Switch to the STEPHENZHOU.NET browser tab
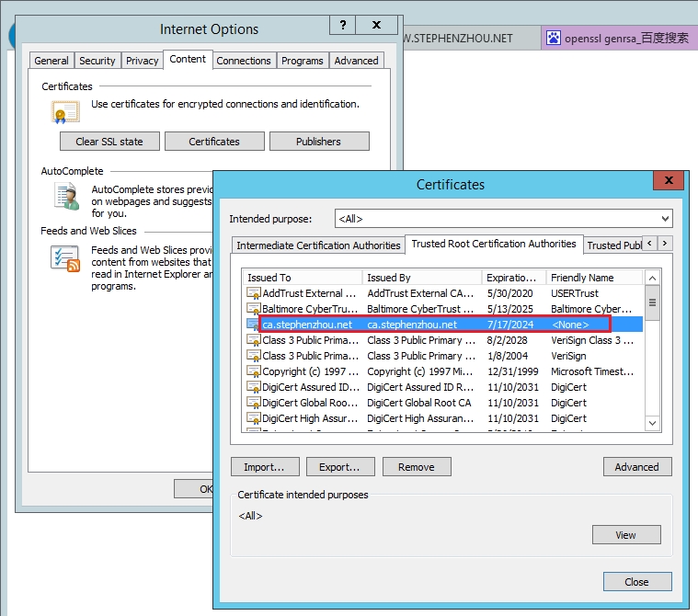Viewport: 698px width, 616px height. tap(472, 38)
